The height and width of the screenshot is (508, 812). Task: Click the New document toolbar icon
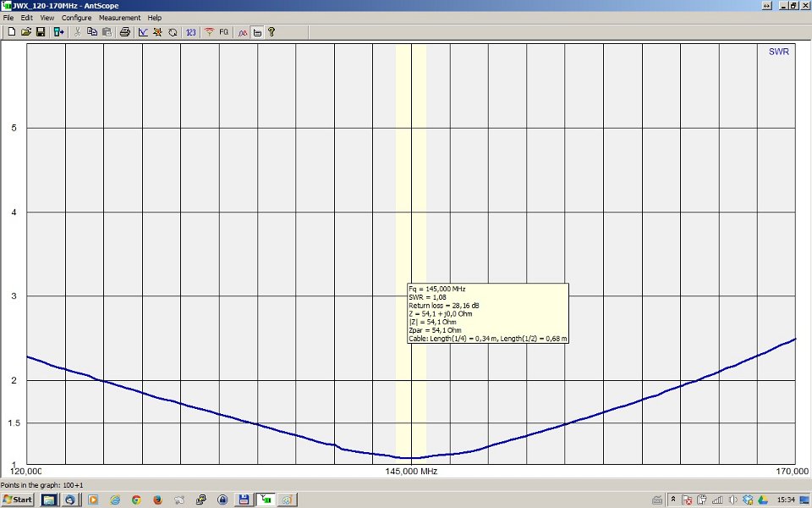[x=11, y=32]
